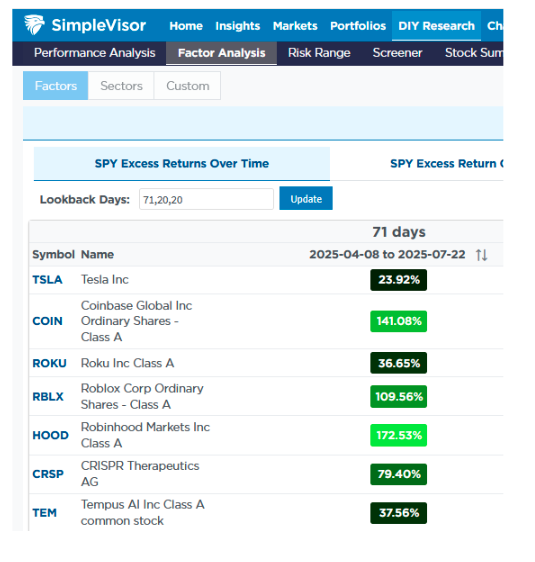The height and width of the screenshot is (562, 535).
Task: Select SPY Excess Returns Over Time tab
Action: (182, 163)
